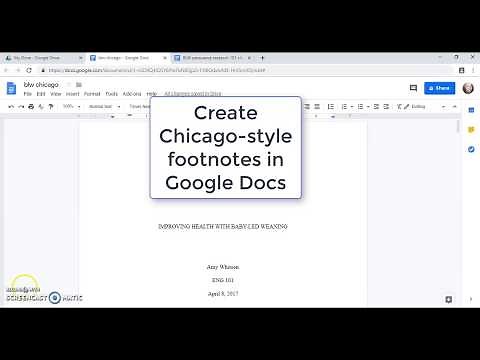Clear text formatting

point(399,107)
